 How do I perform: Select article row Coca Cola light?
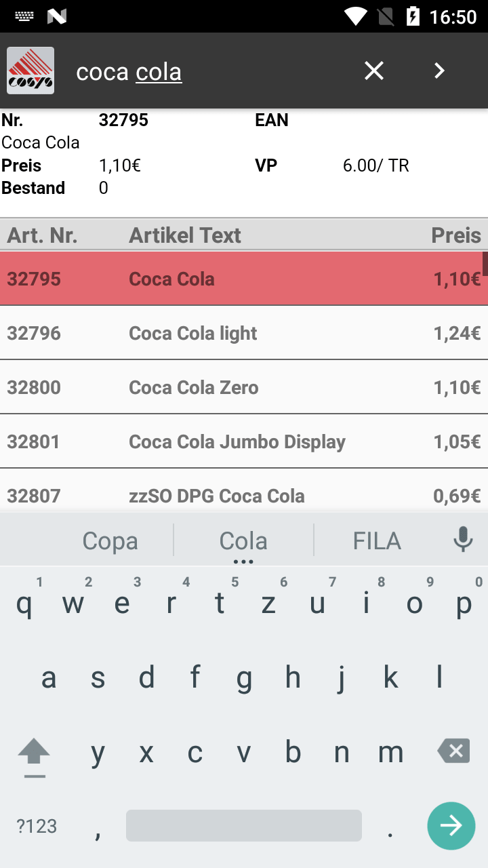pos(244,333)
